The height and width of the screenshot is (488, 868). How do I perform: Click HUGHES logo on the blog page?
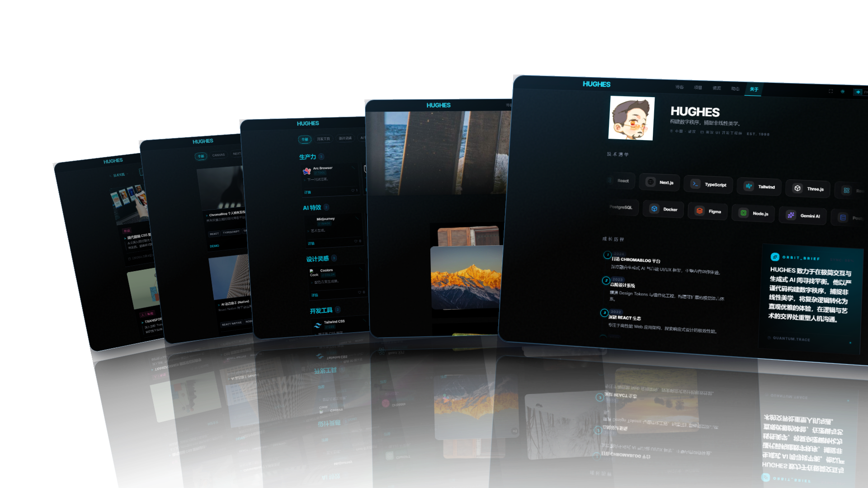pyautogui.click(x=113, y=161)
